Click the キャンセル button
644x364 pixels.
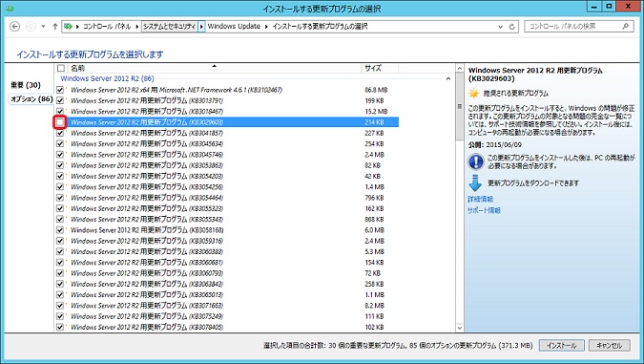pos(609,346)
